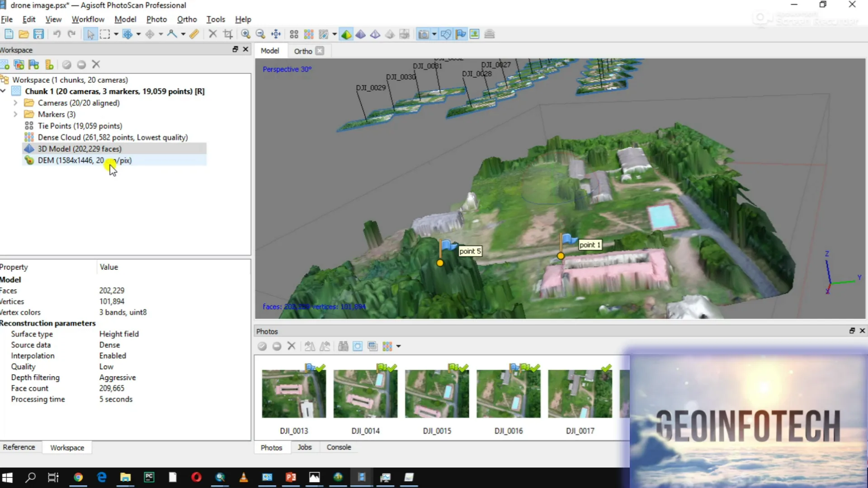The image size is (868, 488).
Task: Select the Dense Cloud tree item
Action: (113, 137)
